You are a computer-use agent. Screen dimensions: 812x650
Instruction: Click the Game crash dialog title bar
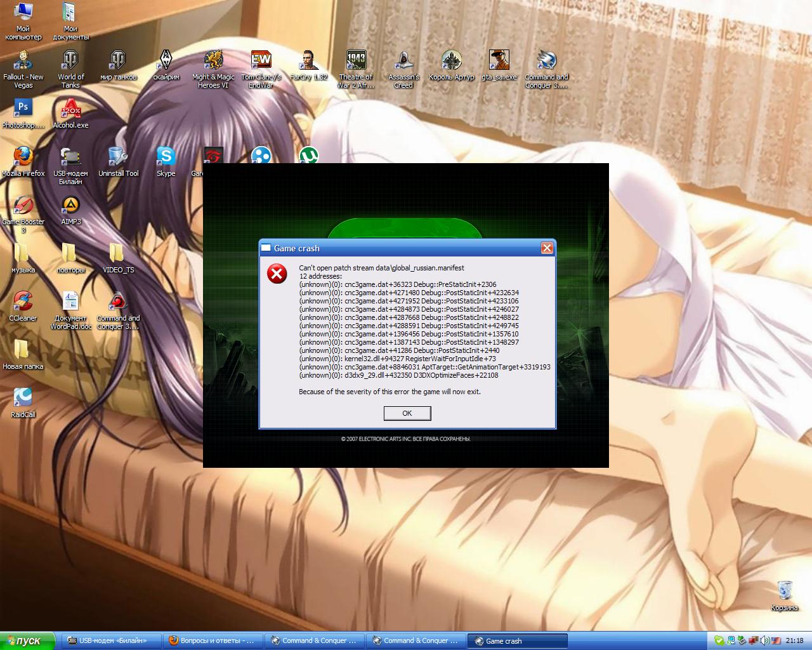click(x=407, y=248)
